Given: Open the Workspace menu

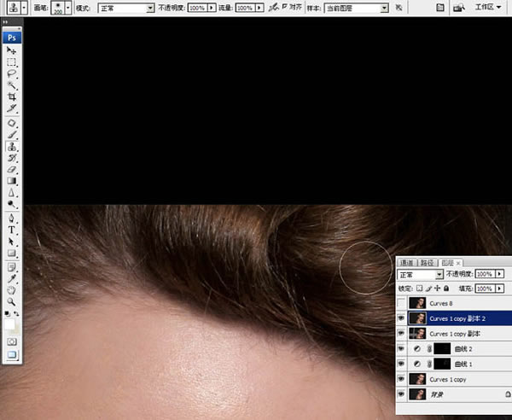Looking at the screenshot, I should point(488,7).
